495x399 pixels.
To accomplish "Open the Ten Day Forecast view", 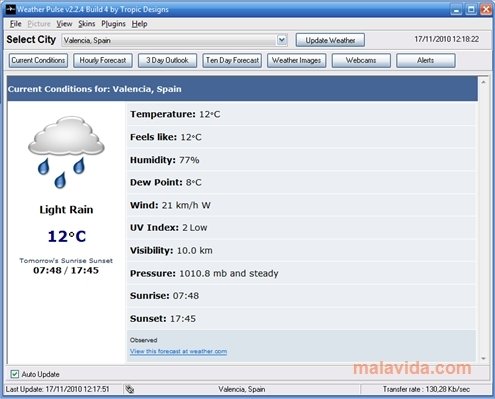I will point(232,60).
